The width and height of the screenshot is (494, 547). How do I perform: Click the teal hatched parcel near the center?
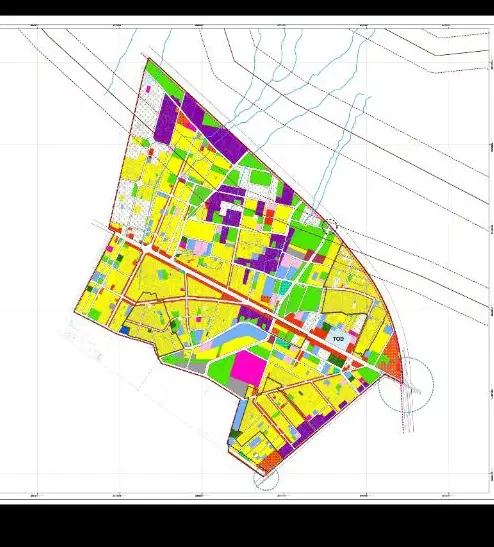tap(285, 287)
